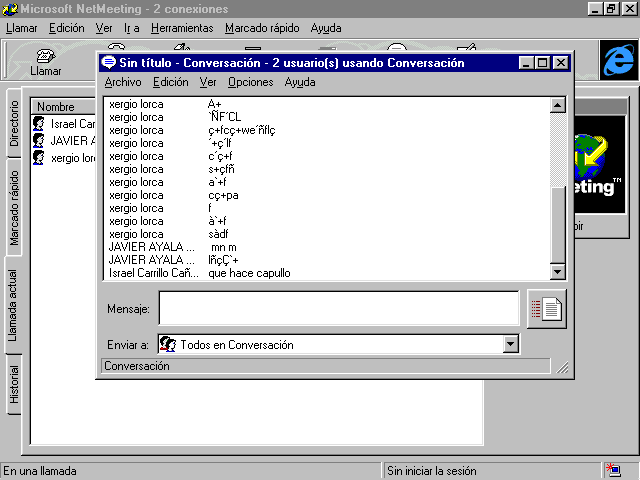640x480 pixels.
Task: Click the Conversación window resize grip
Action: pos(562,367)
